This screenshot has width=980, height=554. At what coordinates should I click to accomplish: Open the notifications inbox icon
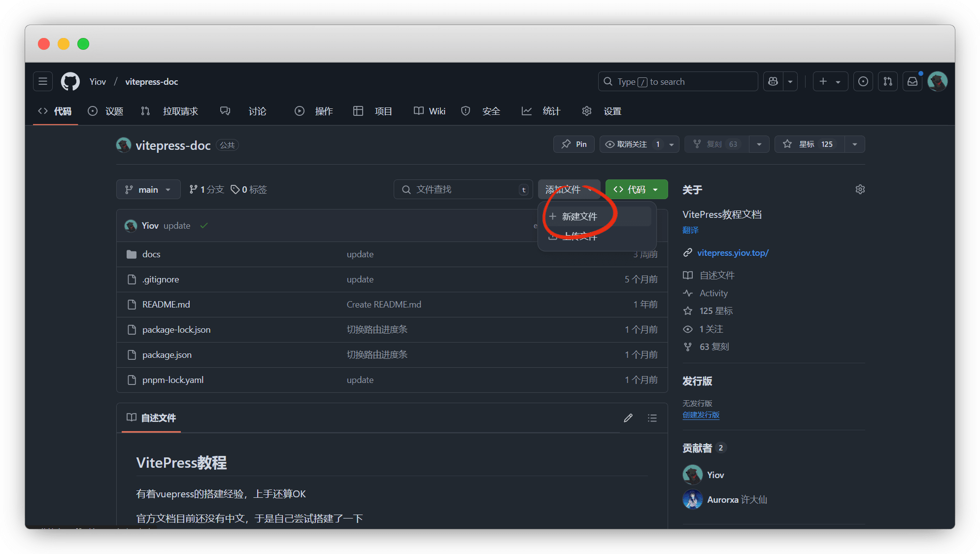[x=912, y=81]
